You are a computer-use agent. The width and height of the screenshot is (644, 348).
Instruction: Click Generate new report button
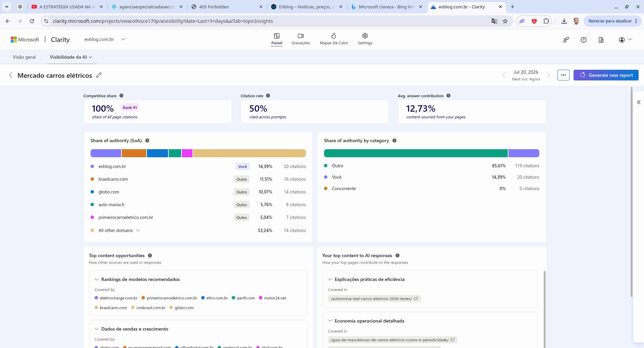[606, 75]
